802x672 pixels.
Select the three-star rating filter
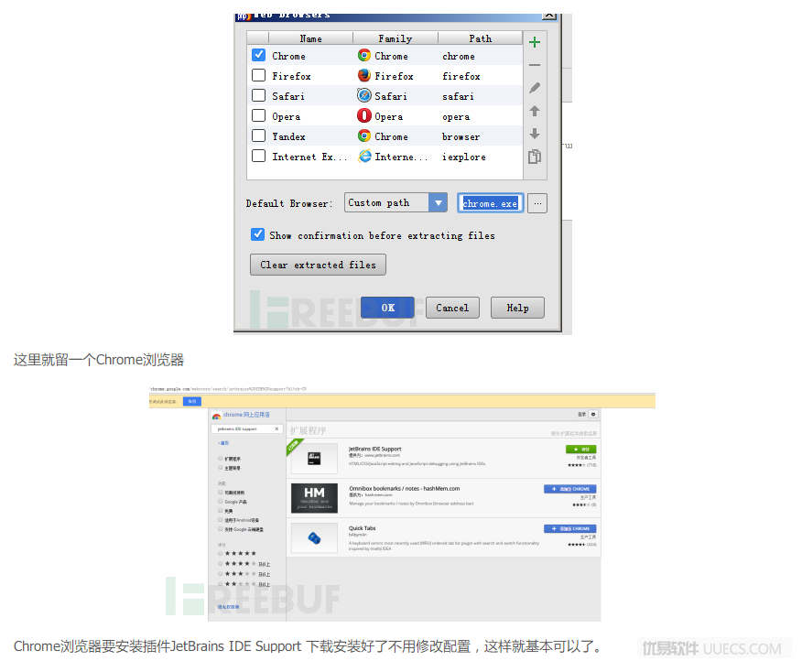tap(221, 574)
